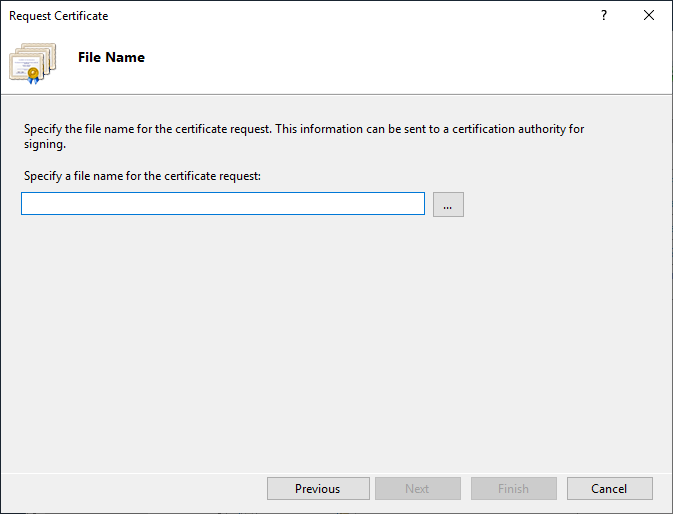Click the blank title bar space left of help
673x514 pixels.
pos(350,16)
